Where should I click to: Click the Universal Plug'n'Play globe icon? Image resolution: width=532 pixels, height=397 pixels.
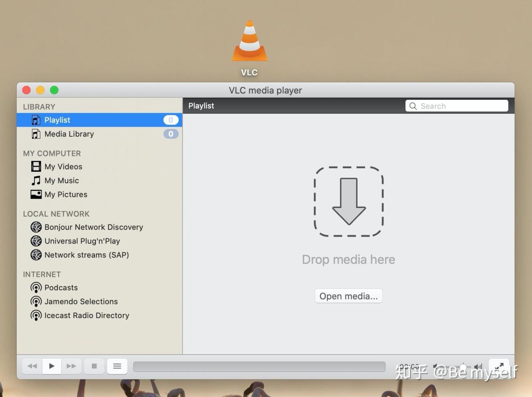point(36,241)
